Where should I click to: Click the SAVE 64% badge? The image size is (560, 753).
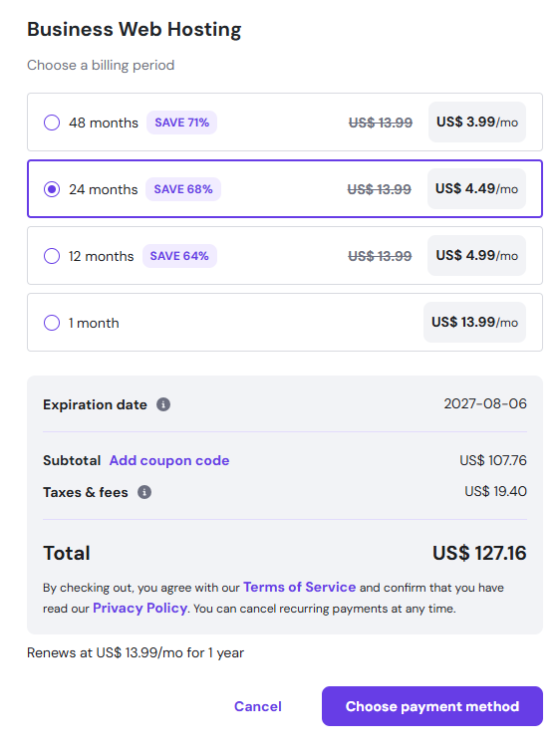[x=179, y=256]
